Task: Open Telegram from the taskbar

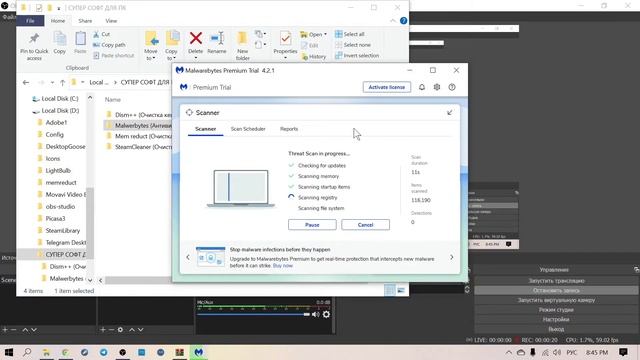Action: 104,352
